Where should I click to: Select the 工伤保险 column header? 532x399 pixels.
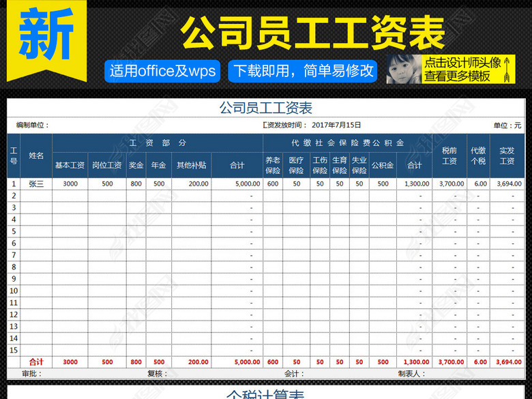tap(320, 165)
